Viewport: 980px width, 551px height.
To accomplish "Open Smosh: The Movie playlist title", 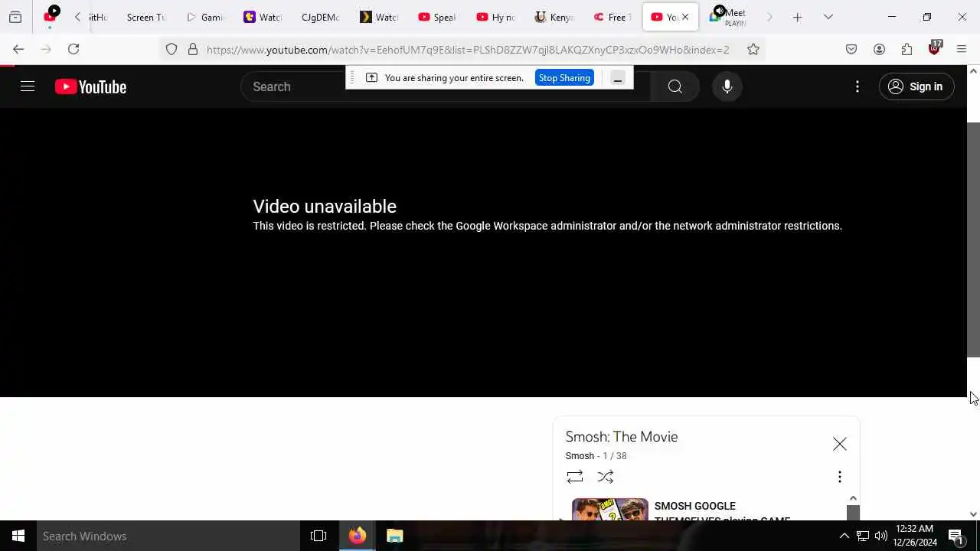I will (x=622, y=436).
